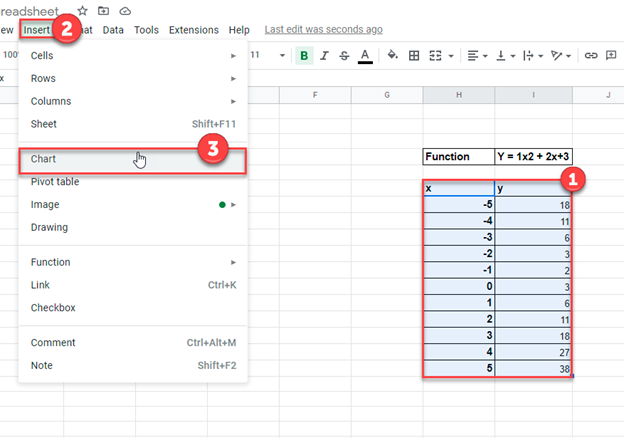This screenshot has width=624, height=438.
Task: Click the 'Last edit was seconds ago' link
Action: [x=322, y=30]
